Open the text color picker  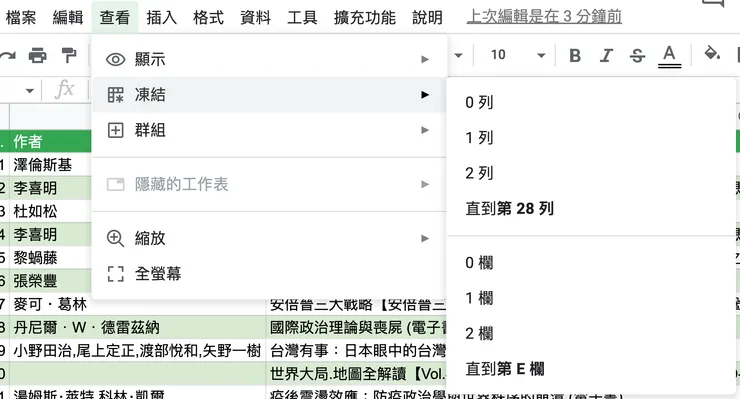pos(669,56)
